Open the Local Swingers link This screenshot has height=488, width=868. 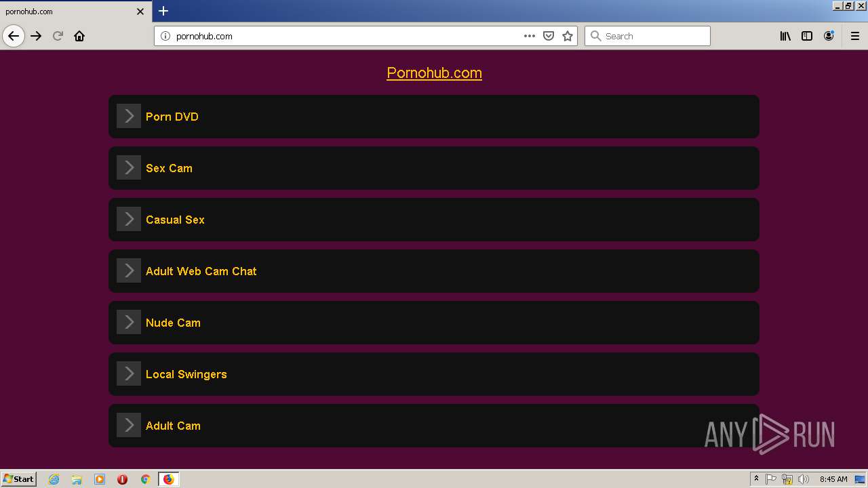[186, 374]
